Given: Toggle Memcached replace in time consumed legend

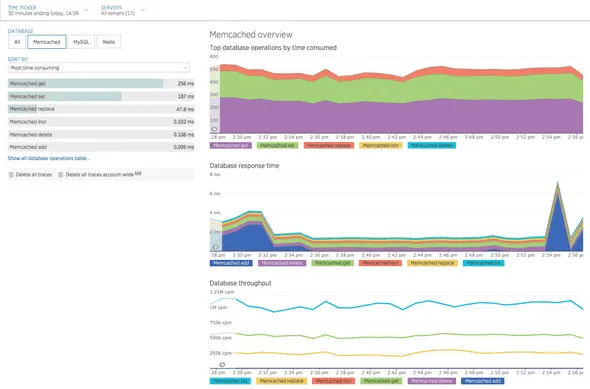Looking at the screenshot, I should (x=329, y=145).
